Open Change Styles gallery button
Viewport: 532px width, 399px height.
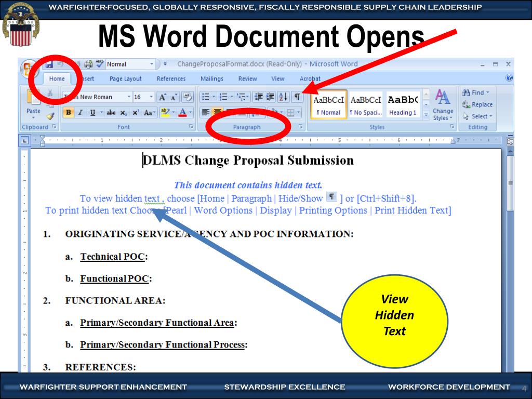tap(443, 105)
